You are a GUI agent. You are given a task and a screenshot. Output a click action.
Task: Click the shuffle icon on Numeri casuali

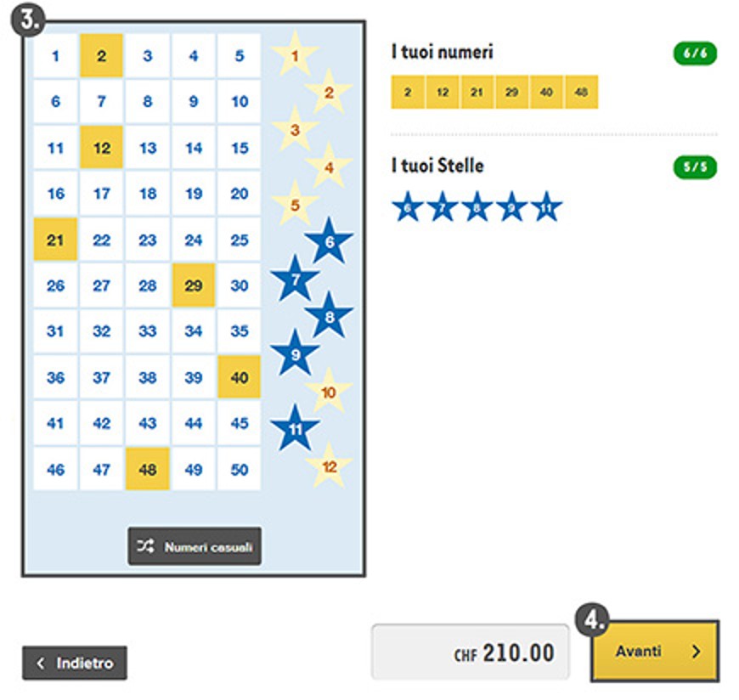point(145,546)
